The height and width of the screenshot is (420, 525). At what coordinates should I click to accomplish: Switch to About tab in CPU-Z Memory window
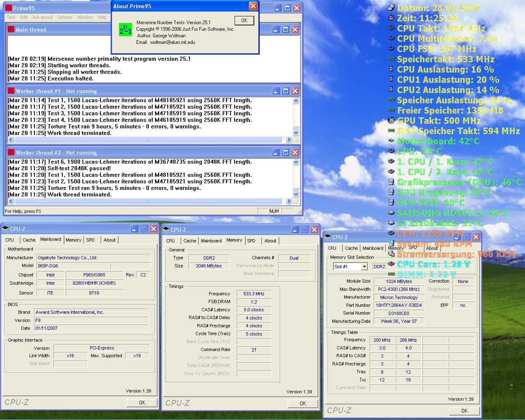pyautogui.click(x=270, y=241)
